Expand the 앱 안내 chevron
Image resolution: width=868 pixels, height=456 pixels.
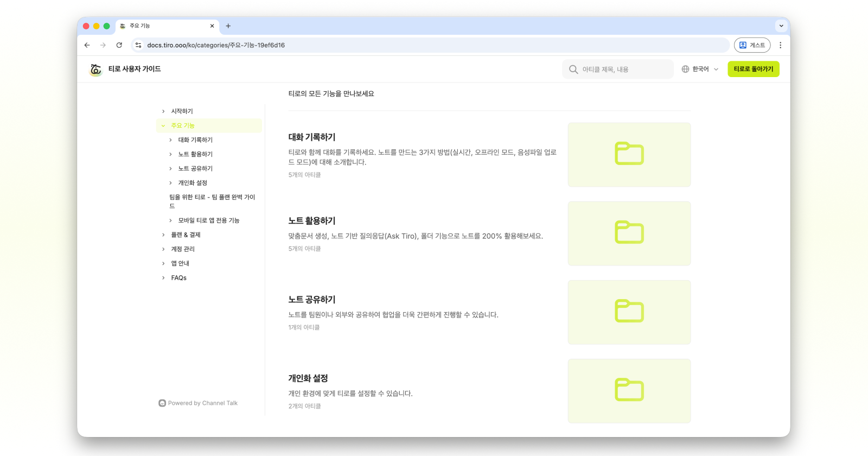163,263
